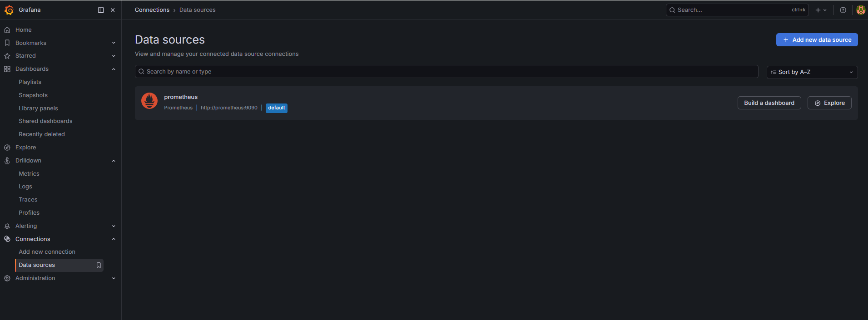This screenshot has width=868, height=320.
Task: Open Drilldown Metrics
Action: 29,174
